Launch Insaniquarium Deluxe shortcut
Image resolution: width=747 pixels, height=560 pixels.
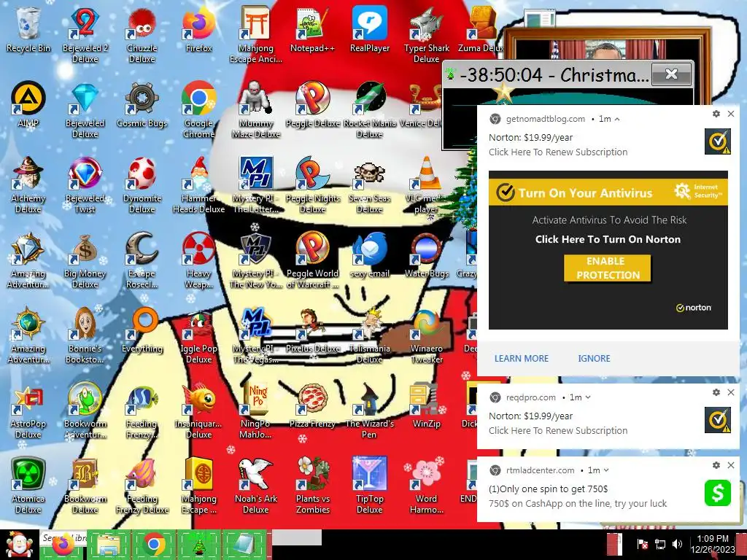click(x=198, y=411)
